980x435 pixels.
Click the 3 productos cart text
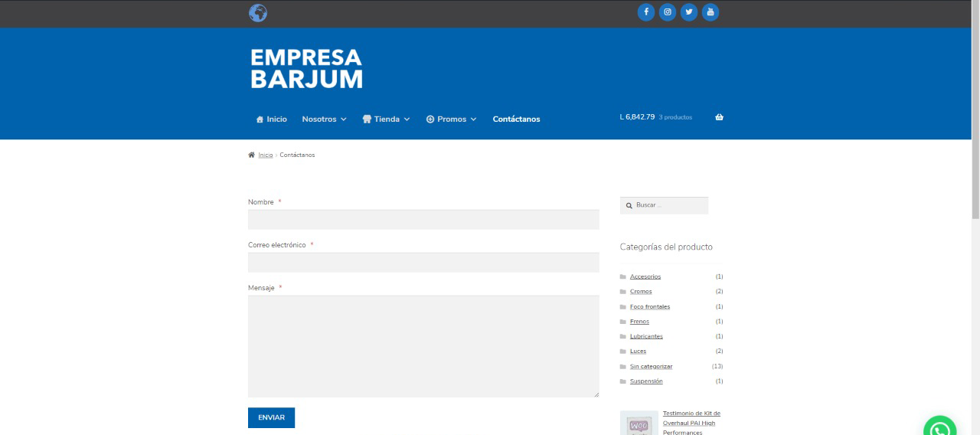(x=675, y=117)
